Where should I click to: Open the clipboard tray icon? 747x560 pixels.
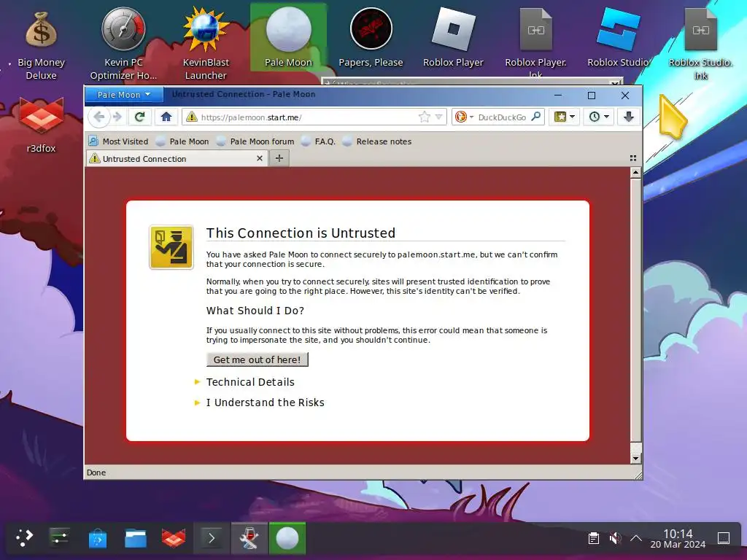[594, 538]
